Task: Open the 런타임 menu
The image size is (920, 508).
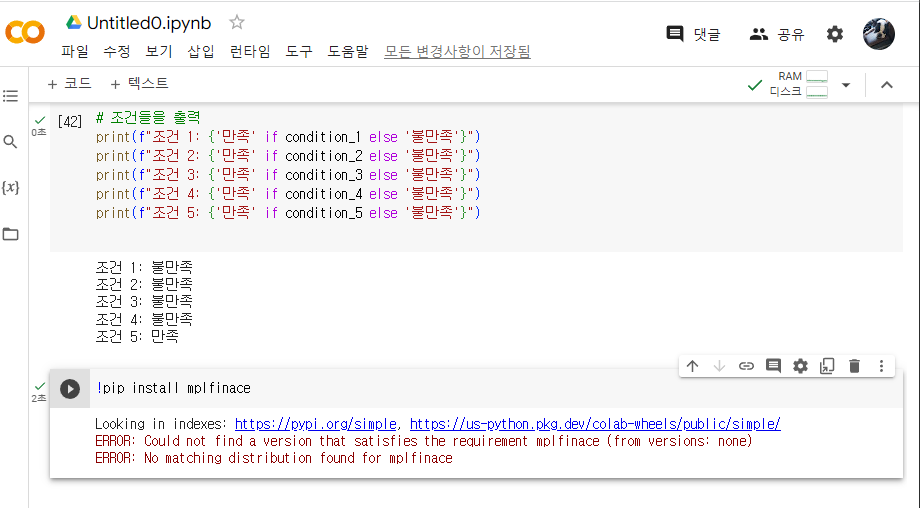Action: (250, 52)
